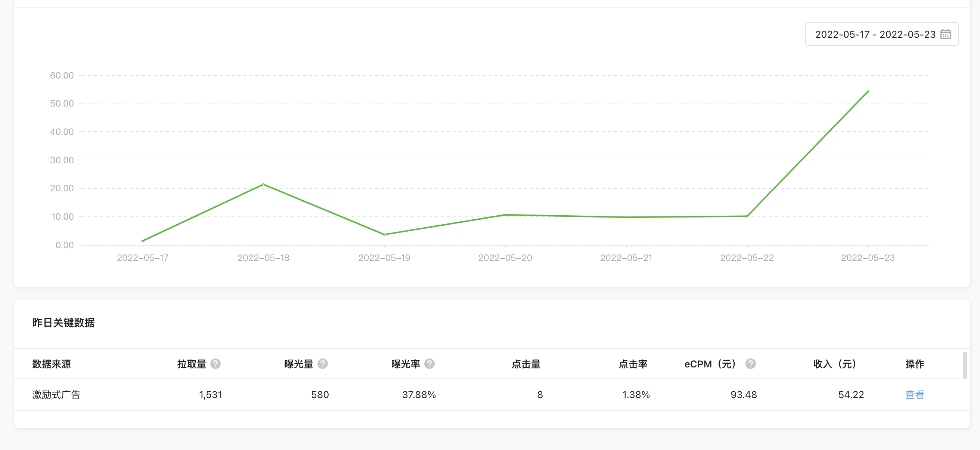Viewport: 980px width, 450px height.
Task: Click the chart data point for 2022-05-18
Action: point(263,185)
